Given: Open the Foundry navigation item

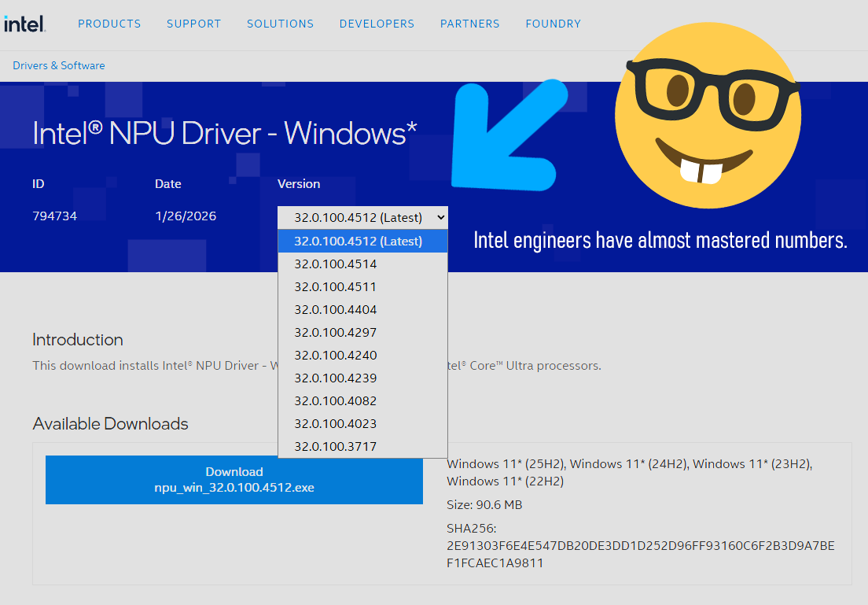Looking at the screenshot, I should point(553,24).
